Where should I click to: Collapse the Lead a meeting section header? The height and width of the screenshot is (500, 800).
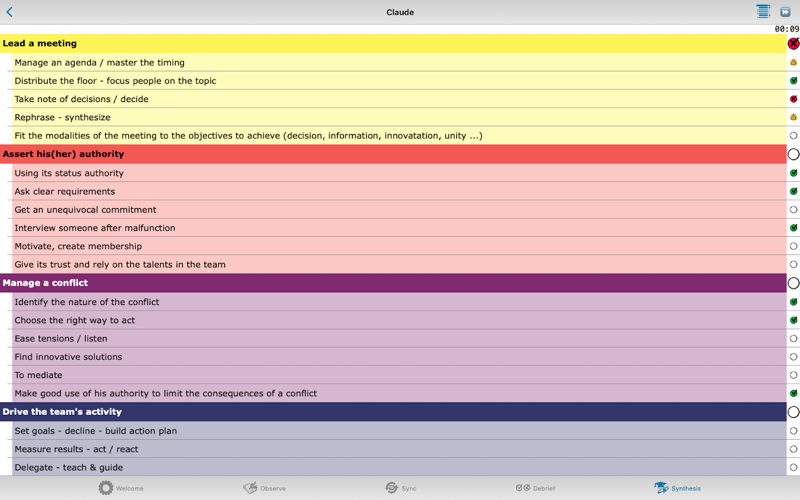(x=393, y=43)
